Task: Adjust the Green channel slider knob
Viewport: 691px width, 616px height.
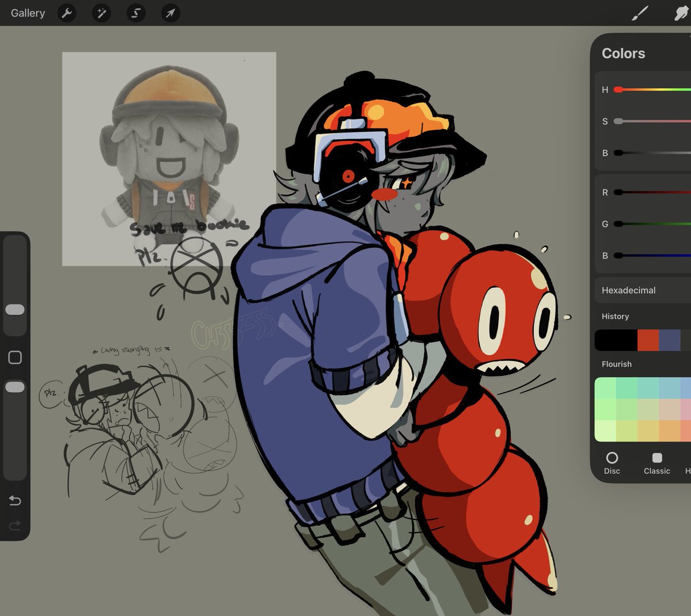Action: tap(618, 223)
